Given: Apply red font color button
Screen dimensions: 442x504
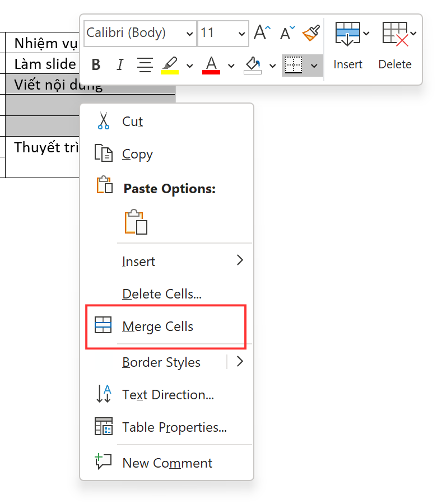Looking at the screenshot, I should point(211,65).
